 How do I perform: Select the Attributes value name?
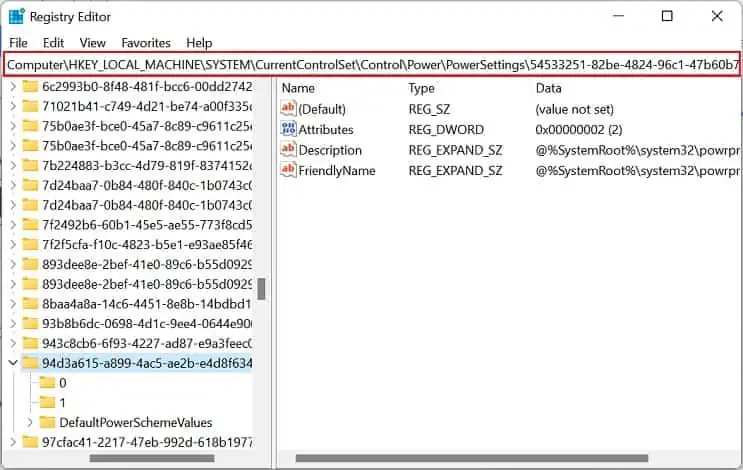point(326,129)
